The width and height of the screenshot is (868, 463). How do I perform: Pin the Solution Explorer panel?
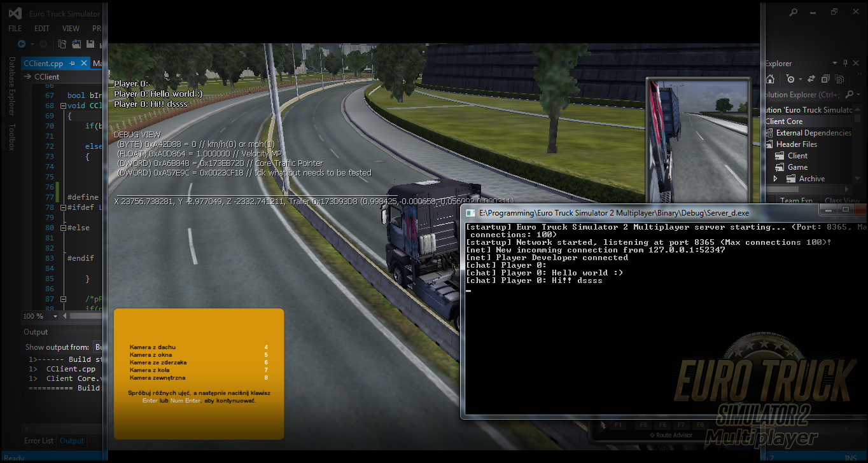coord(846,63)
